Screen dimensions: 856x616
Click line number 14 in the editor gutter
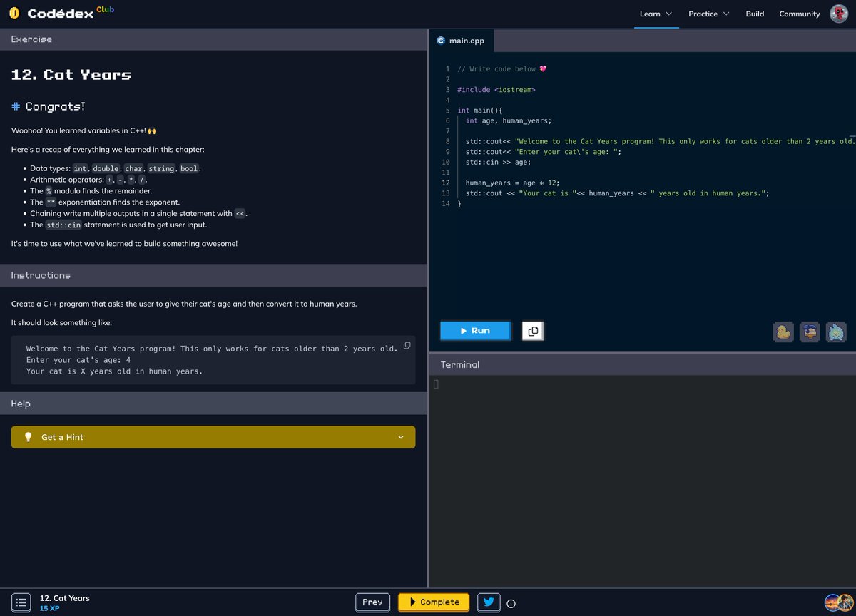[446, 203]
